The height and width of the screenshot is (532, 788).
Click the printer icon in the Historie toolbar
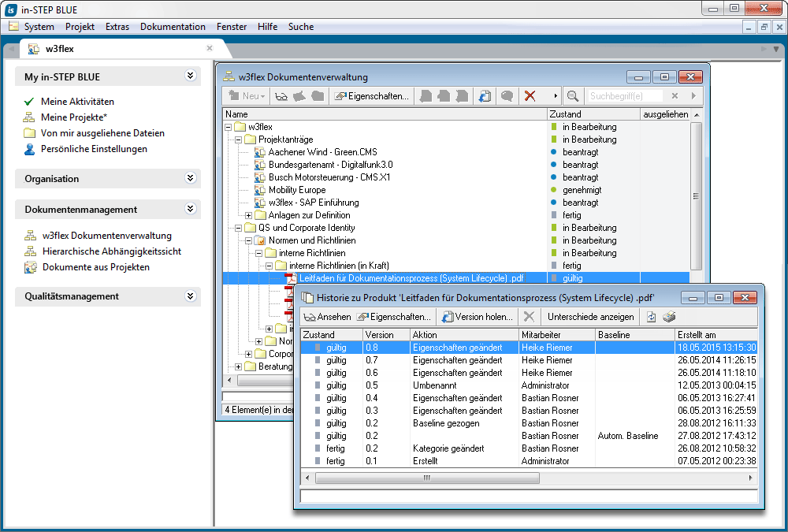(x=669, y=317)
